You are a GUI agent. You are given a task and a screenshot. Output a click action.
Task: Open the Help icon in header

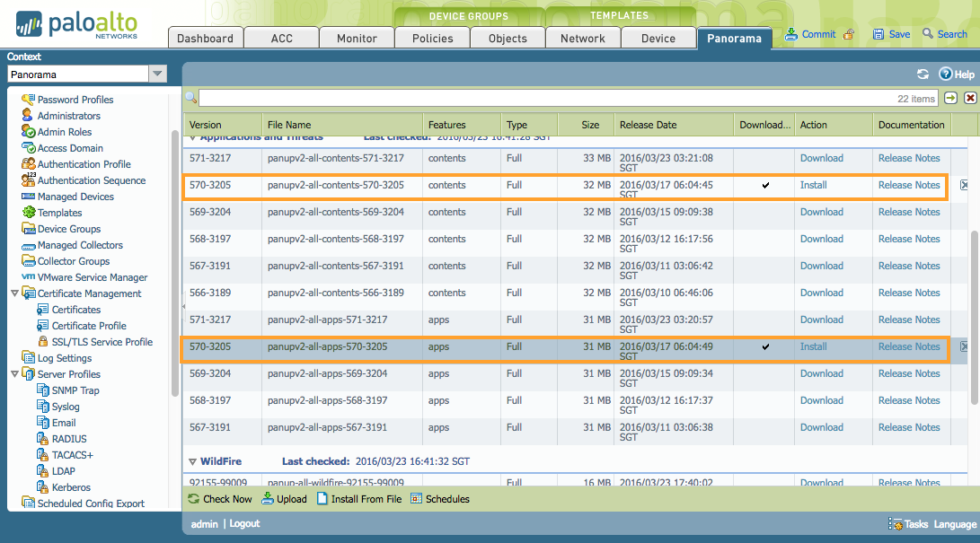(945, 74)
